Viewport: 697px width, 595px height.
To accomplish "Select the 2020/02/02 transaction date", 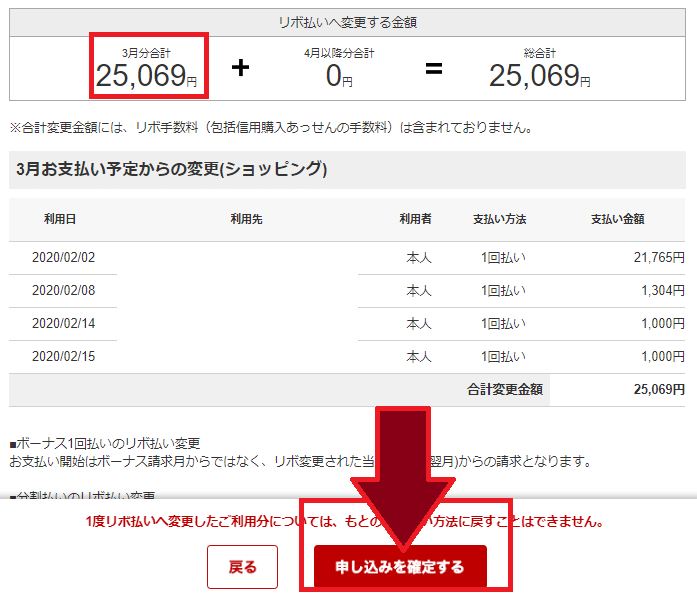I will [63, 257].
